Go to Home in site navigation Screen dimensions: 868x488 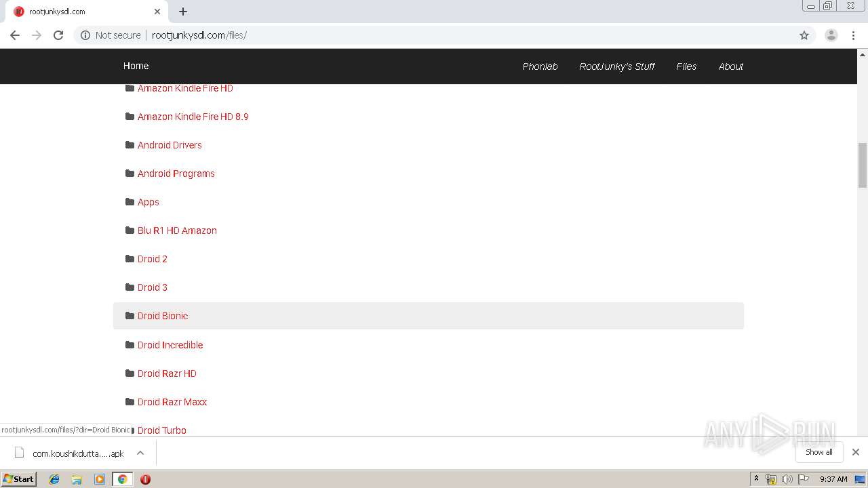pos(136,66)
